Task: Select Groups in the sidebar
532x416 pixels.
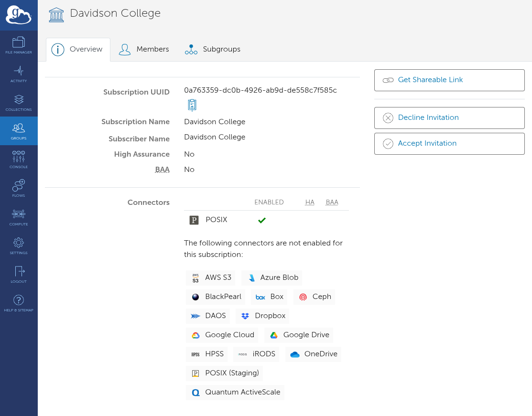Action: 19,131
